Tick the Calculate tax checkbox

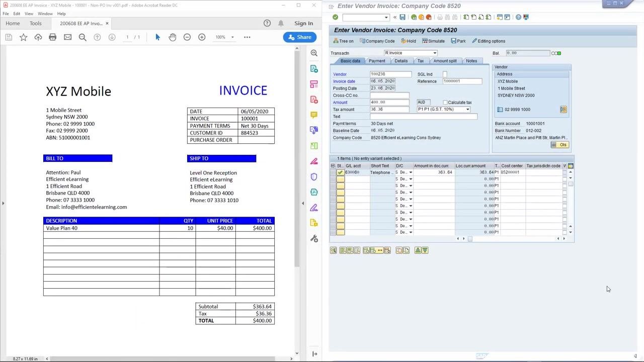[x=445, y=103]
